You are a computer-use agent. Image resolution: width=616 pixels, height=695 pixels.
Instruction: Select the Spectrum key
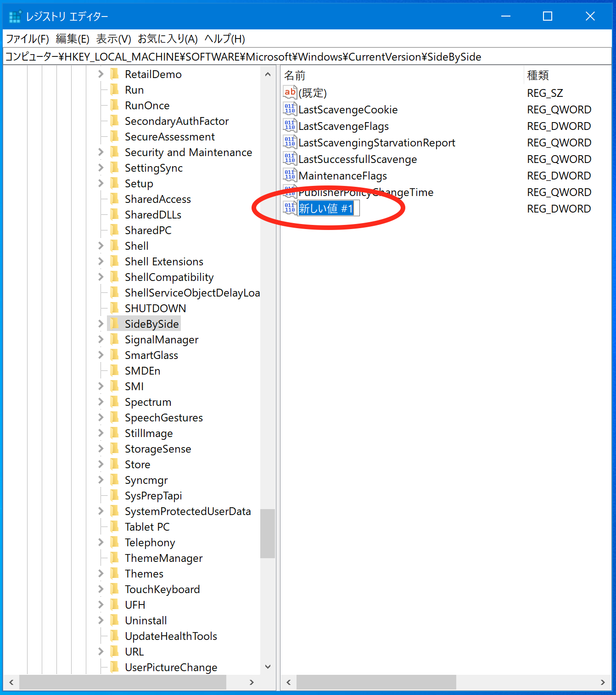pos(148,402)
